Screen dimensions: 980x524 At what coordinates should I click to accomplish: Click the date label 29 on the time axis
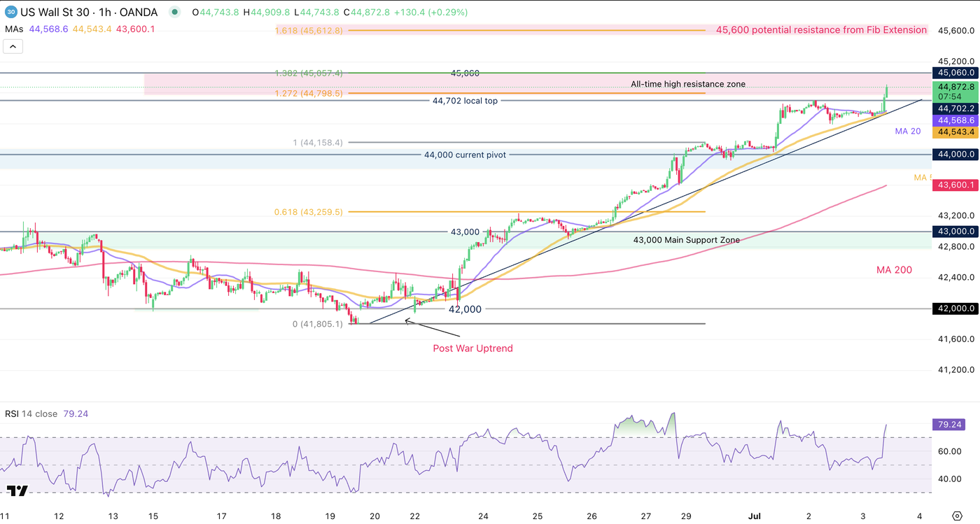pos(686,516)
